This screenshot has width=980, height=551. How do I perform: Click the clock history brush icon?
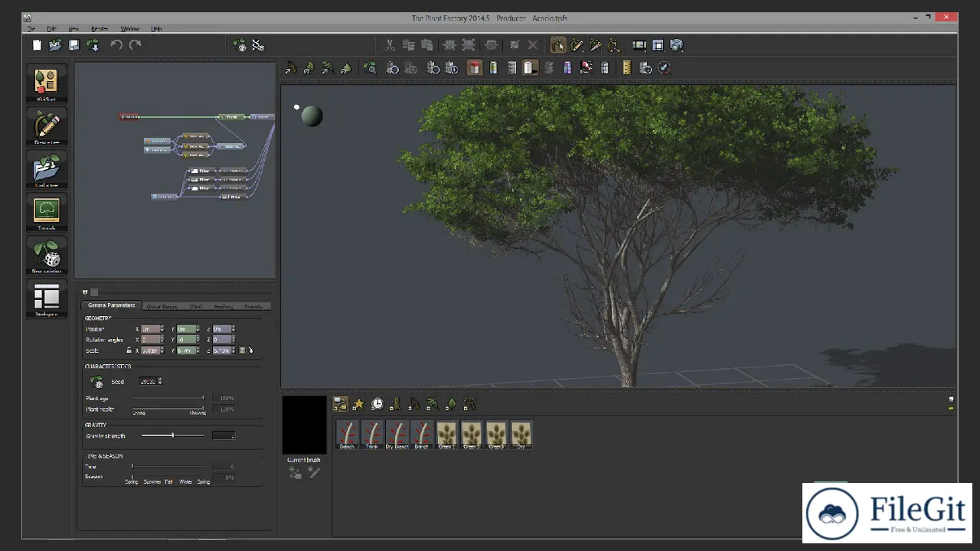pos(377,404)
